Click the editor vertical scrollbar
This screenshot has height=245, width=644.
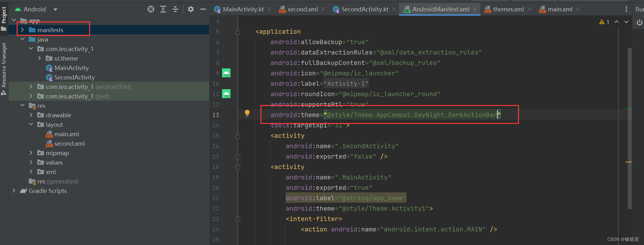click(630, 128)
